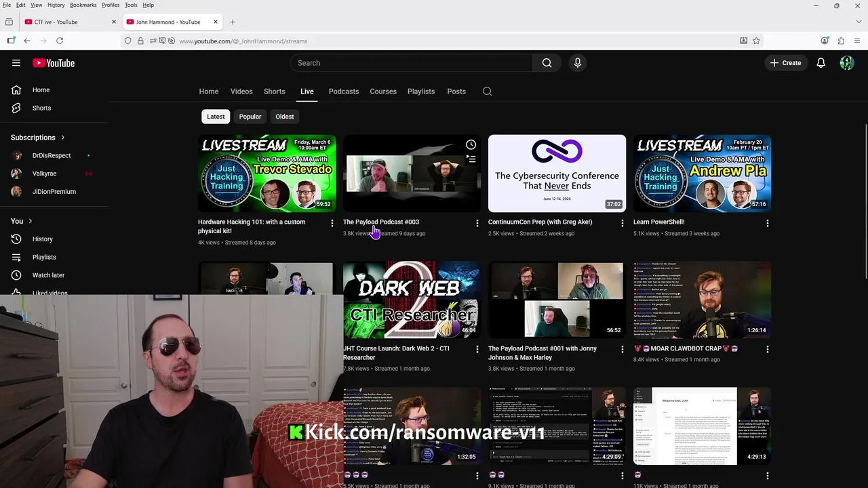Viewport: 868px width, 488px height.
Task: Click the browser address bar URL
Action: (x=243, y=41)
